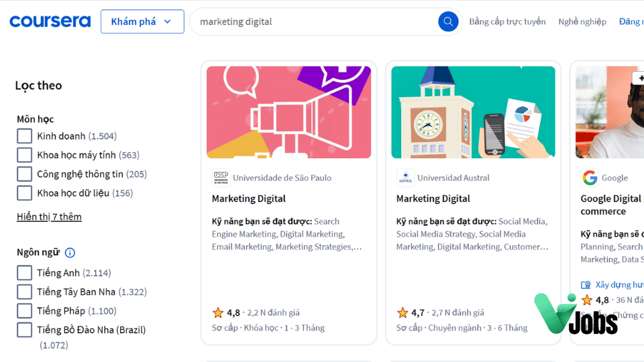Image resolution: width=644 pixels, height=362 pixels.
Task: Tick the Khoa học máy tính checkbox
Action: point(24,155)
